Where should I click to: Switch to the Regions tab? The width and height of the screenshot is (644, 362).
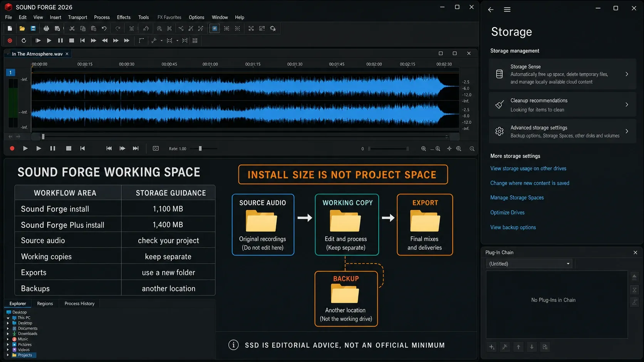click(45, 304)
